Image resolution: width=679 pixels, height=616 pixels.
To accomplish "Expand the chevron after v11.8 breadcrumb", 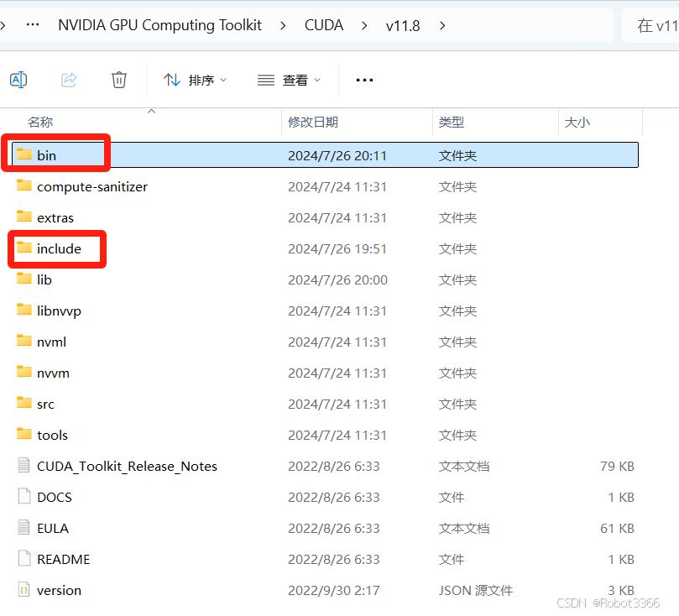I will click(x=442, y=25).
